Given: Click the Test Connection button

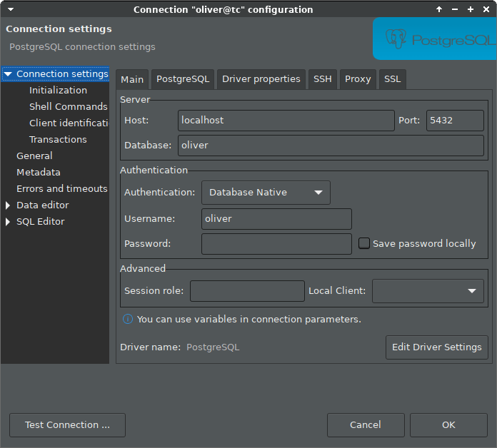Looking at the screenshot, I should click(67, 424).
